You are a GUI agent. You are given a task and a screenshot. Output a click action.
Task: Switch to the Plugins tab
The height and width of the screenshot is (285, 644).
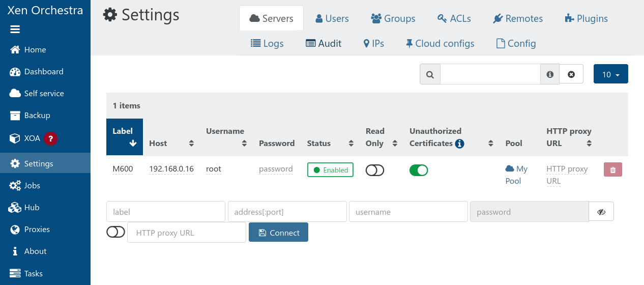point(586,19)
